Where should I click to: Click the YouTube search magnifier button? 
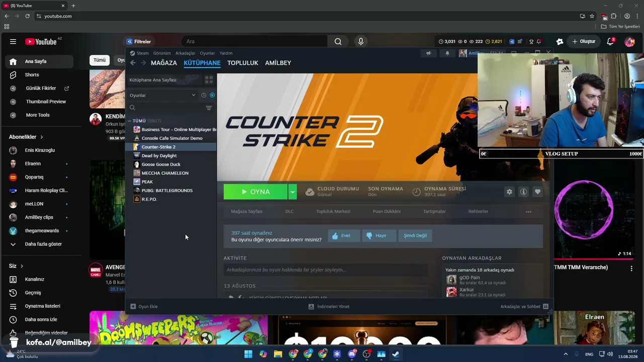tap(338, 42)
